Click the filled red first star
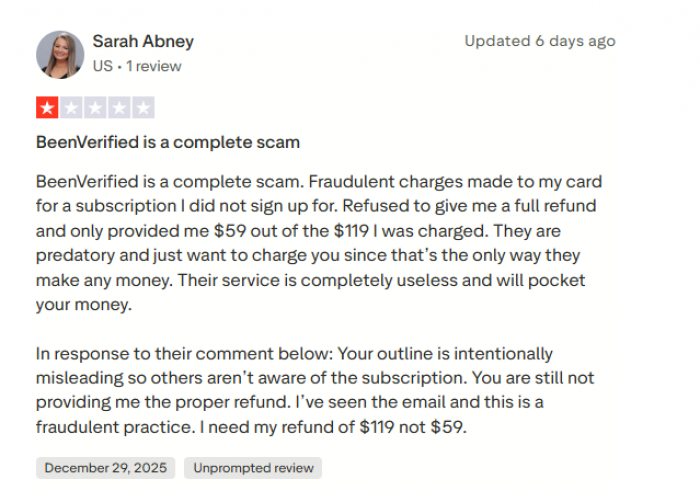700x491 pixels. pyautogui.click(x=47, y=108)
